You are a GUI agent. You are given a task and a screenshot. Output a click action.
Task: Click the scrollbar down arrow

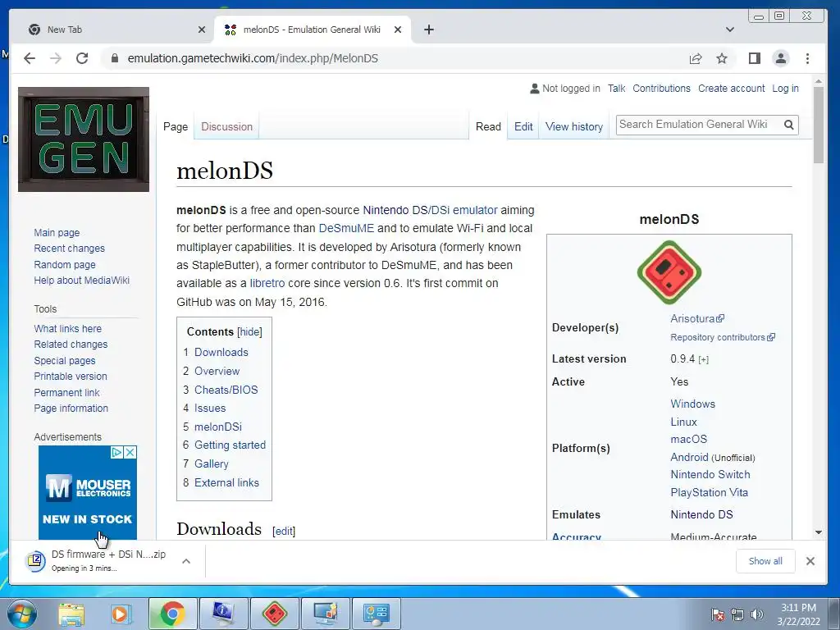(x=818, y=532)
